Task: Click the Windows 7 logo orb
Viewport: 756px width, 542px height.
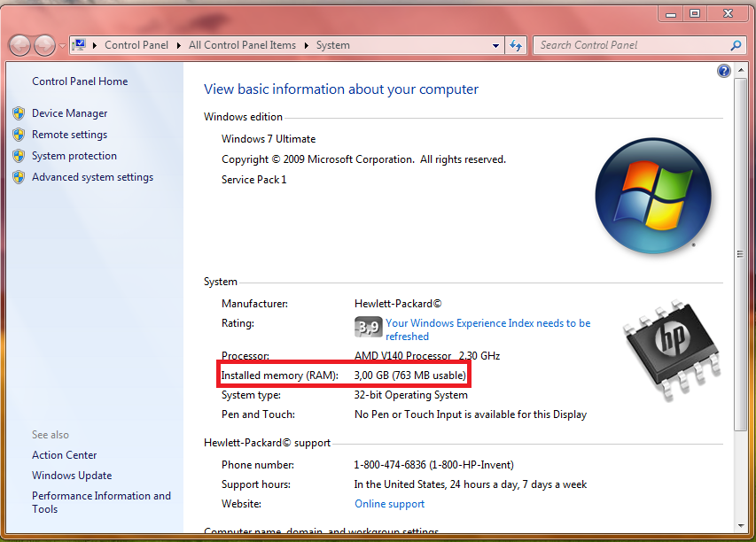Action: point(653,196)
